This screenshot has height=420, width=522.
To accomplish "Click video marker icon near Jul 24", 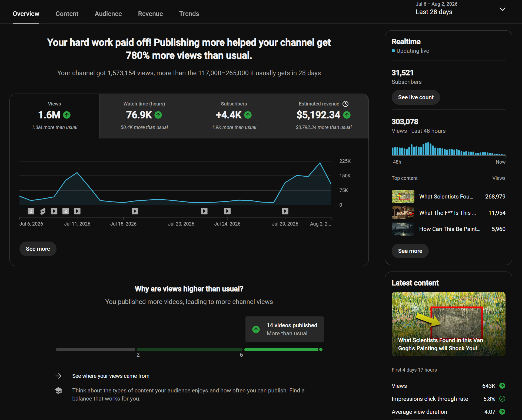I will click(227, 211).
